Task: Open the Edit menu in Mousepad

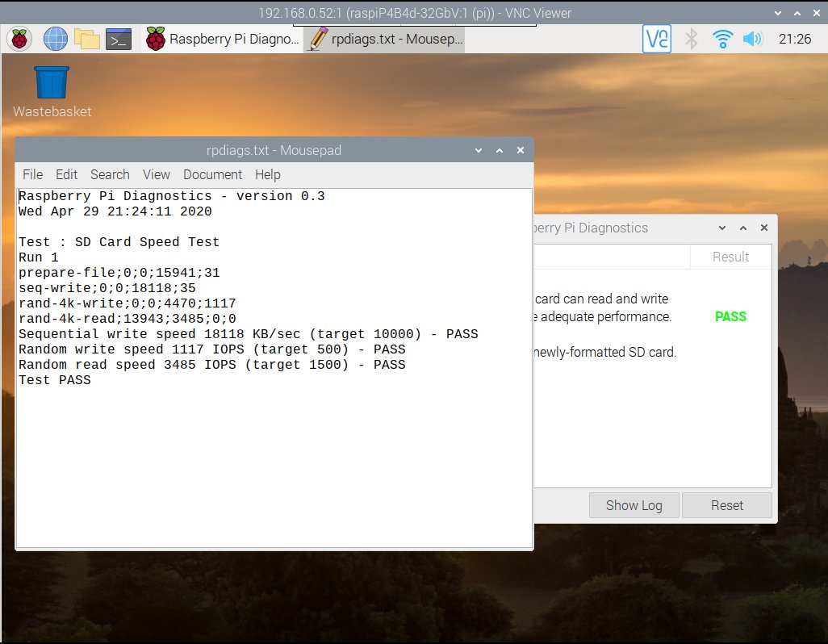Action: tap(66, 175)
